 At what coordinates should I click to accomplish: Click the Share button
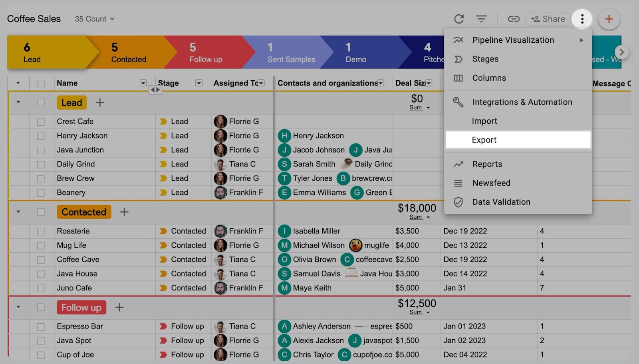tap(548, 19)
